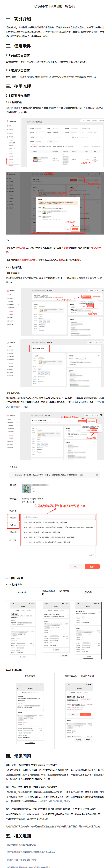Viewport: 112px width, 868px height.
Task: Click page title 视频号小店「快递拦截」功能指引
Action: [55, 6]
